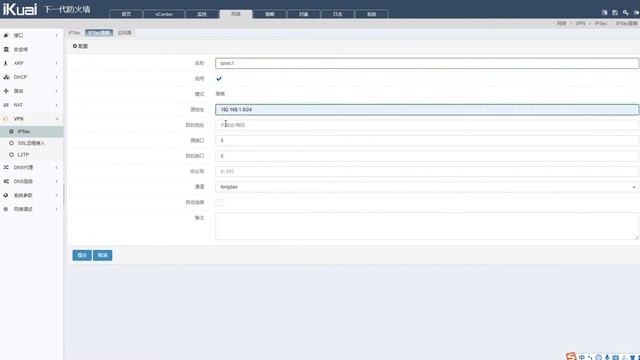Click the icon of the last sidebar item
The image size is (640, 360).
(x=6, y=209)
